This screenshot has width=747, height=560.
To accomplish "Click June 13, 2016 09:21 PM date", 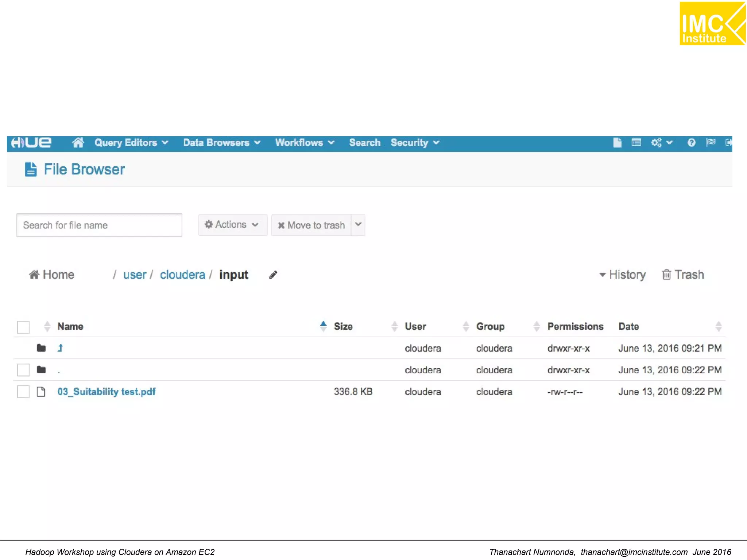I will pos(670,348).
